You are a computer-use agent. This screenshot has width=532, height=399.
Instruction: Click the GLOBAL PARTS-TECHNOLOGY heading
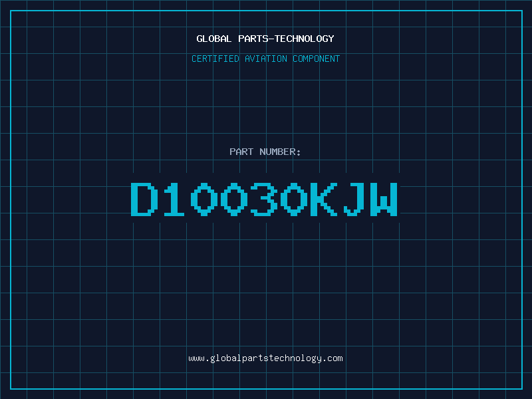point(265,39)
